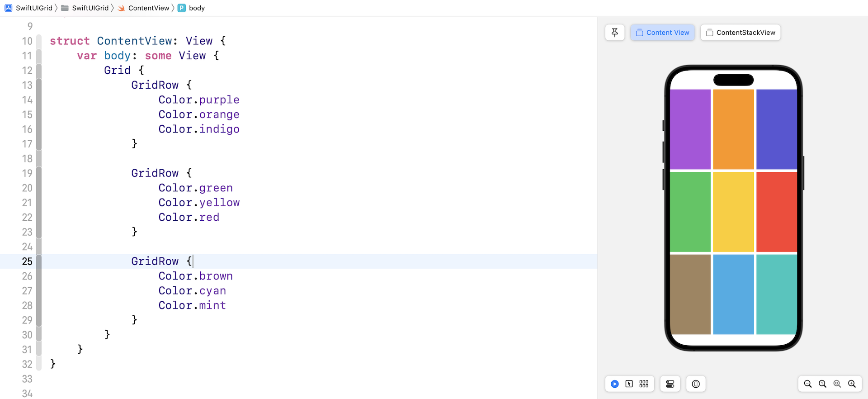Image resolution: width=868 pixels, height=399 pixels.
Task: Switch to ContentStackView preview tab
Action: pos(741,33)
